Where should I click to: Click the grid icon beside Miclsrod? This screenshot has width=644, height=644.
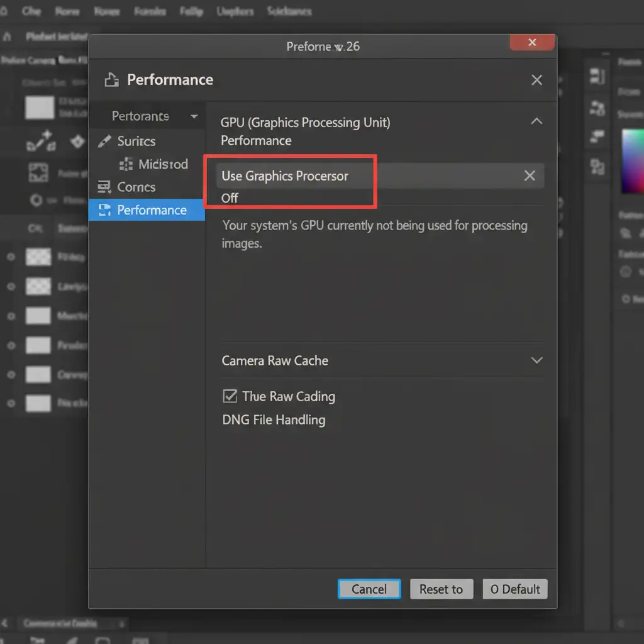click(x=126, y=164)
